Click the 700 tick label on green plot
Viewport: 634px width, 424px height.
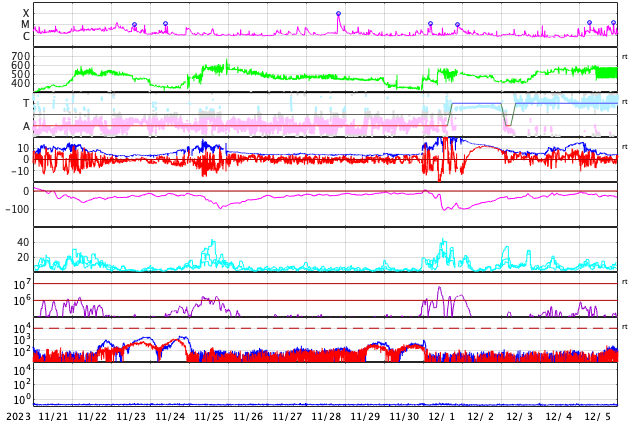point(20,56)
